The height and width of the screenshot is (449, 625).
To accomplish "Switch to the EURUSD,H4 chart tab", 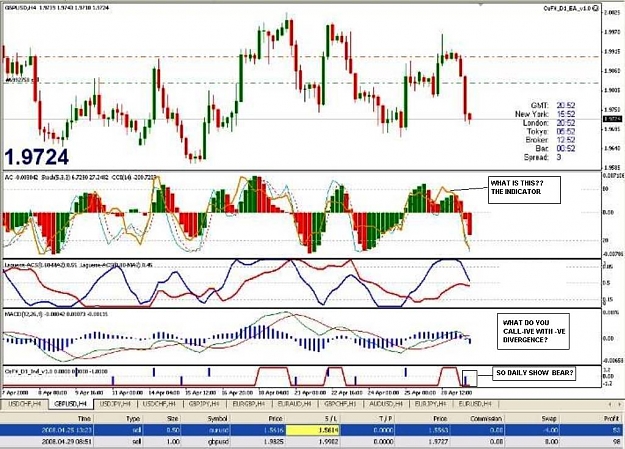I will (x=475, y=404).
